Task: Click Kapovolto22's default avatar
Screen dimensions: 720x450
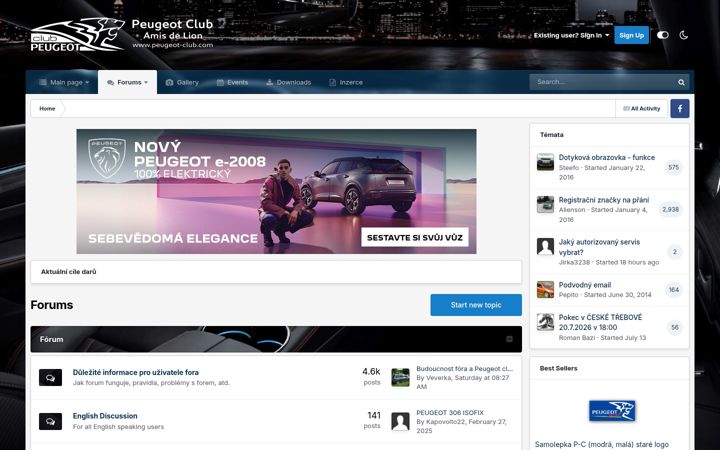Action: (x=400, y=422)
